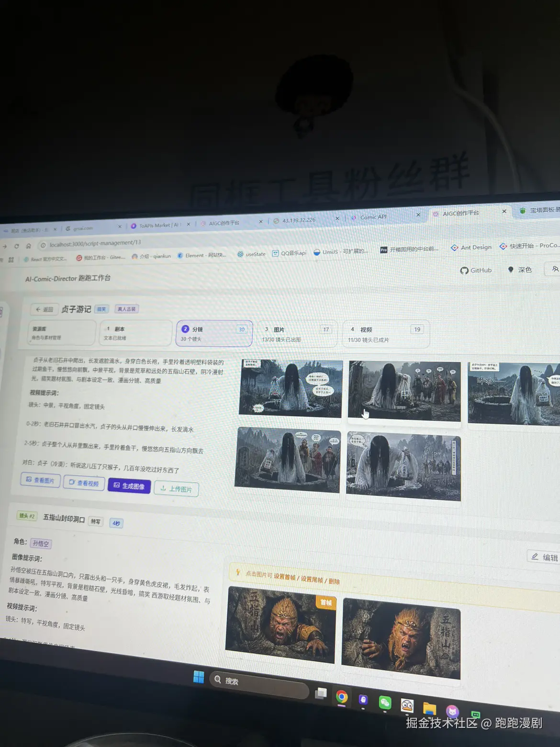
Task: Open the QQ音乐api bookmark
Action: click(x=290, y=253)
